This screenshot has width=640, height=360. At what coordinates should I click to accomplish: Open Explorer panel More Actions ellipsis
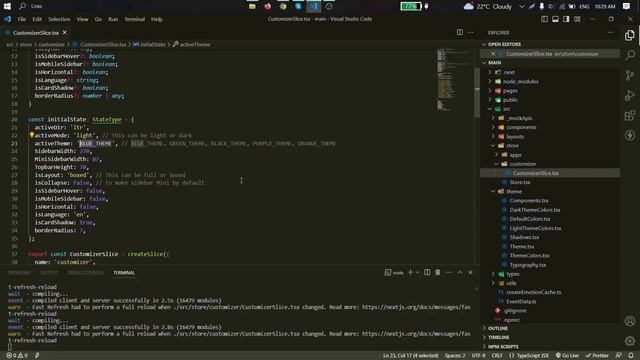point(611,32)
